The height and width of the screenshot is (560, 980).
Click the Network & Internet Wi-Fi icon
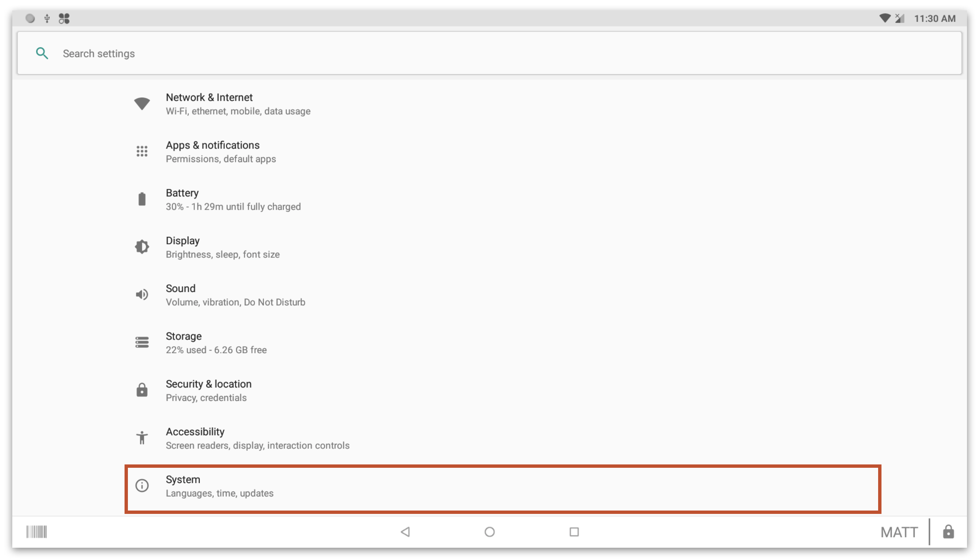click(142, 103)
